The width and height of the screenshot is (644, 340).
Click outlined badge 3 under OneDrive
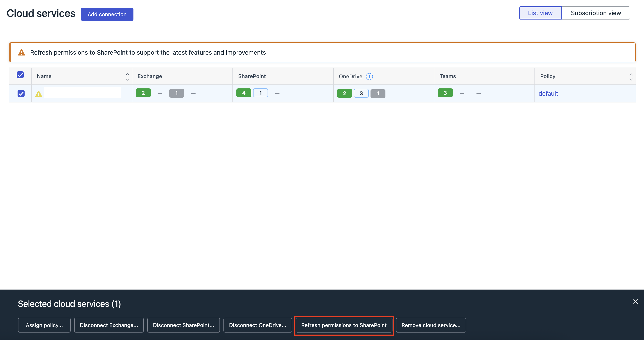(361, 93)
